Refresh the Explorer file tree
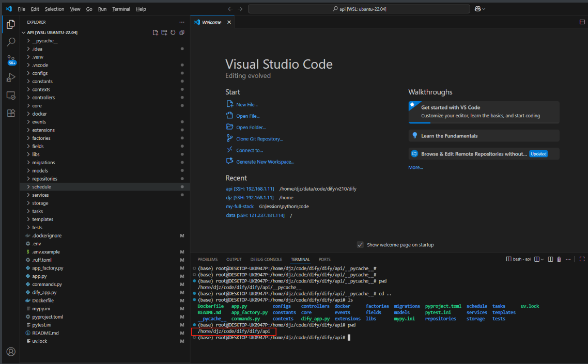The height and width of the screenshot is (364, 588). 173,33
